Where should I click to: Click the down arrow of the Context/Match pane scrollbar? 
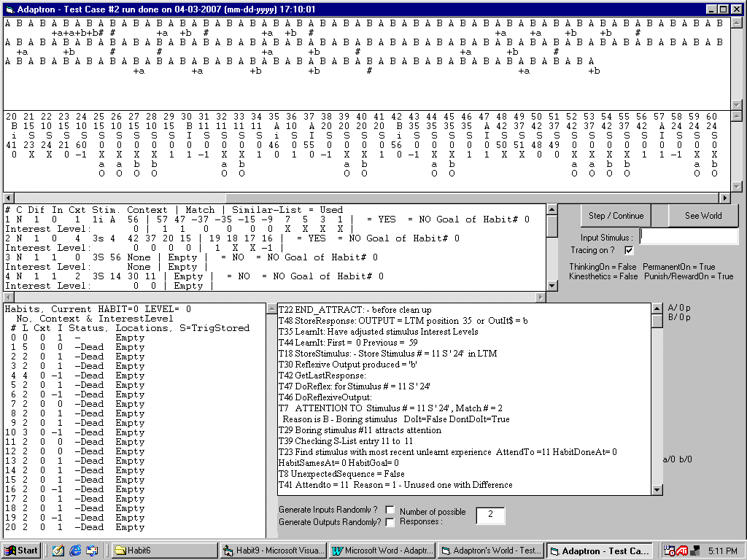(551, 285)
